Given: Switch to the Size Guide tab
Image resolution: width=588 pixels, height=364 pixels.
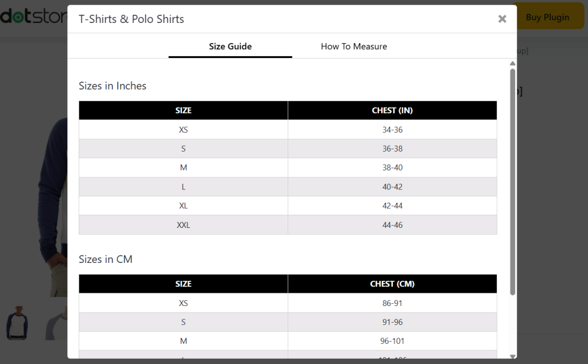Looking at the screenshot, I should (230, 47).
